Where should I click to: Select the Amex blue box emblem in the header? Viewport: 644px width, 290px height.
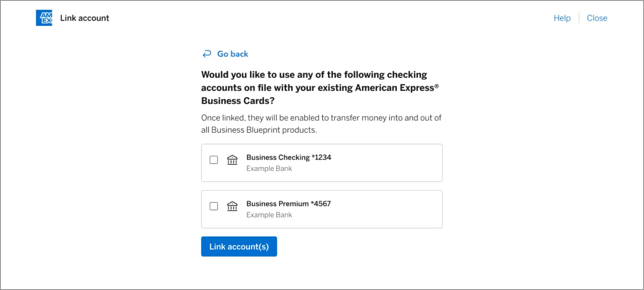coord(44,18)
